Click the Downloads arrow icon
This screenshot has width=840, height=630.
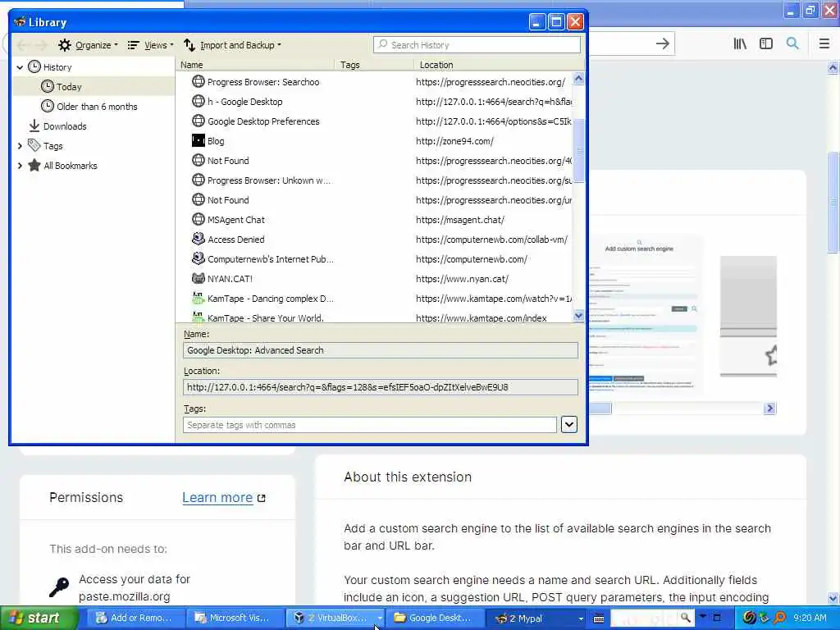(34, 126)
